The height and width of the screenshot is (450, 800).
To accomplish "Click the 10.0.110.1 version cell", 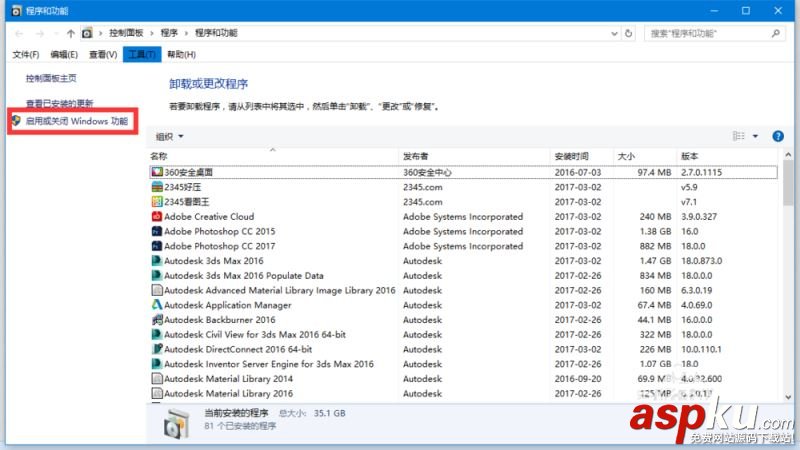I will click(x=702, y=349).
